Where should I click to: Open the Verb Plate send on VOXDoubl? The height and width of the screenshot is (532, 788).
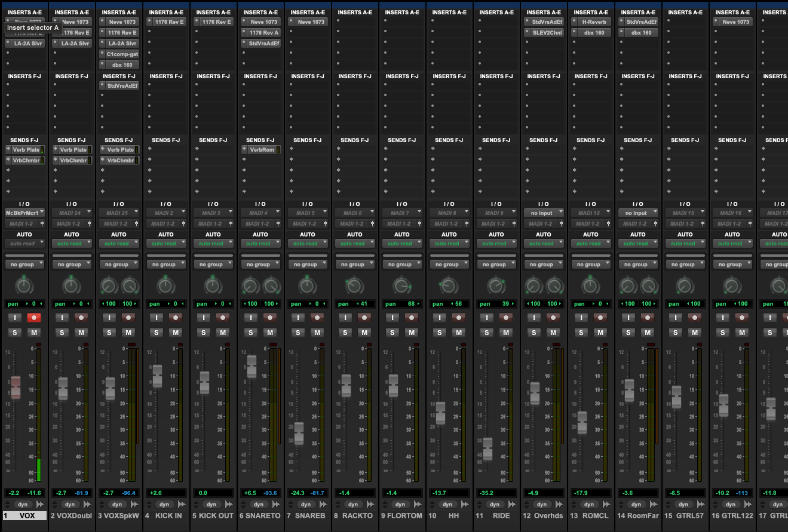click(72, 150)
